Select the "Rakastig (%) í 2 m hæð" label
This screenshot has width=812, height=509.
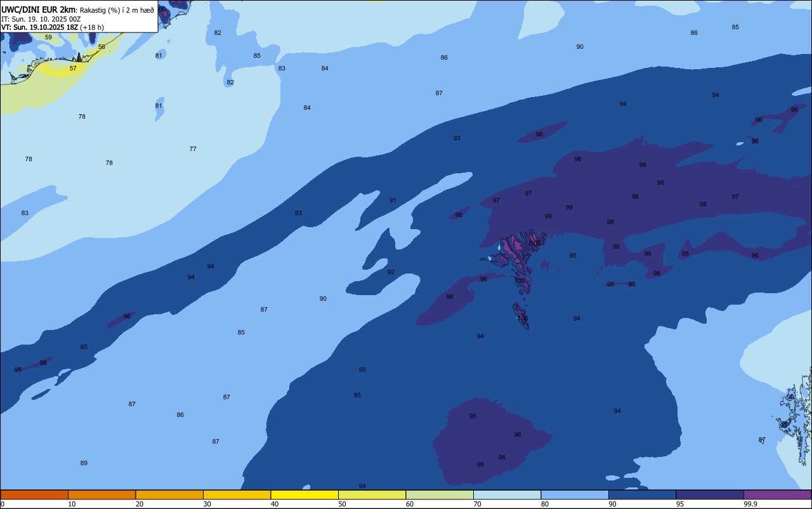(117, 10)
